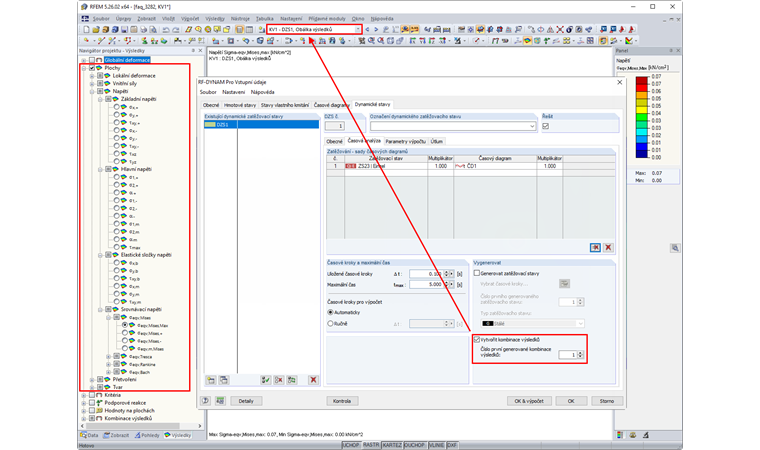760x450 pixels.
Task: Uncheck Vytvořit kombinace výsledků checkbox
Action: [x=477, y=340]
